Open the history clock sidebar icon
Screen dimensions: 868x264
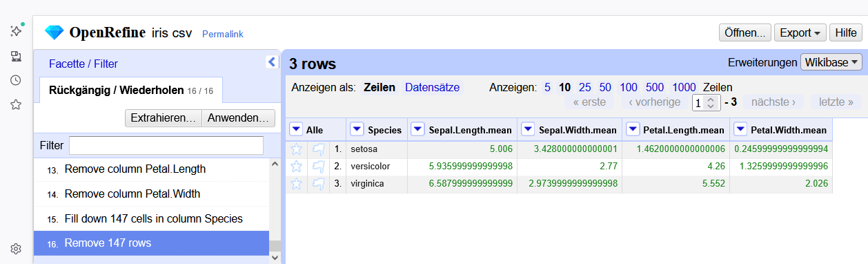(16, 80)
